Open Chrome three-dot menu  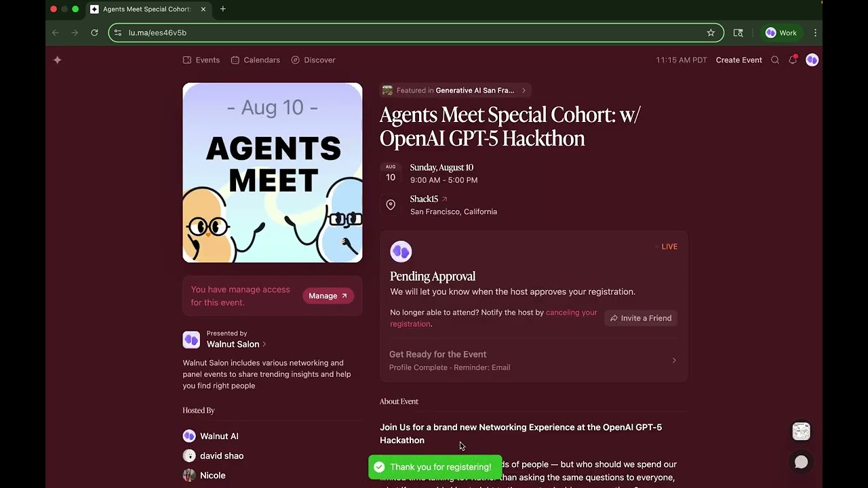tap(815, 33)
